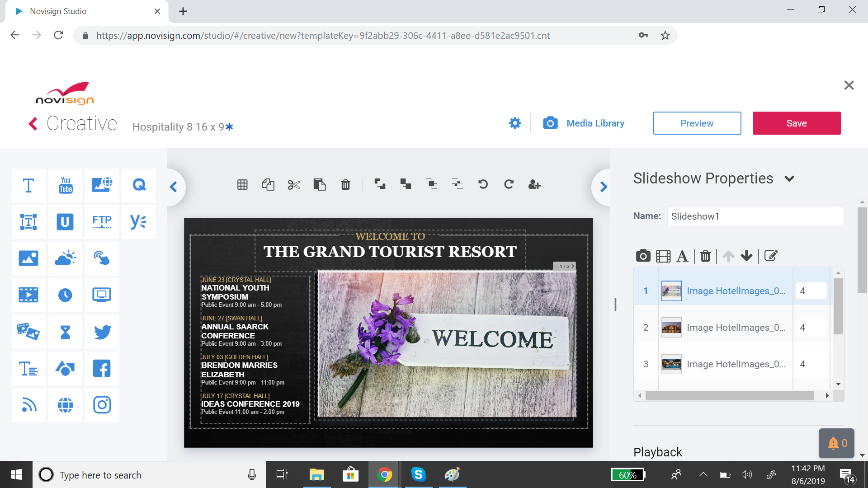Edit the Slideshow1 name field
Screen dimensions: 868x488
pyautogui.click(x=755, y=216)
